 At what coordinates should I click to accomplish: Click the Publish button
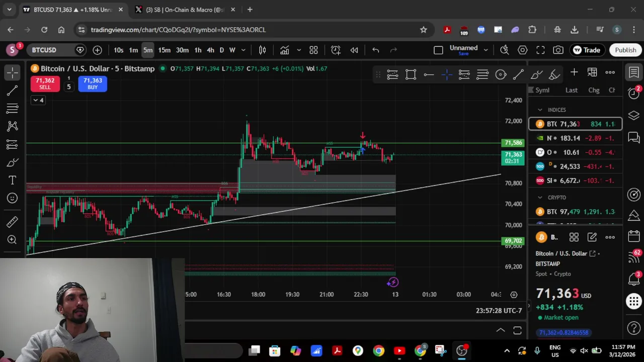[x=625, y=50]
